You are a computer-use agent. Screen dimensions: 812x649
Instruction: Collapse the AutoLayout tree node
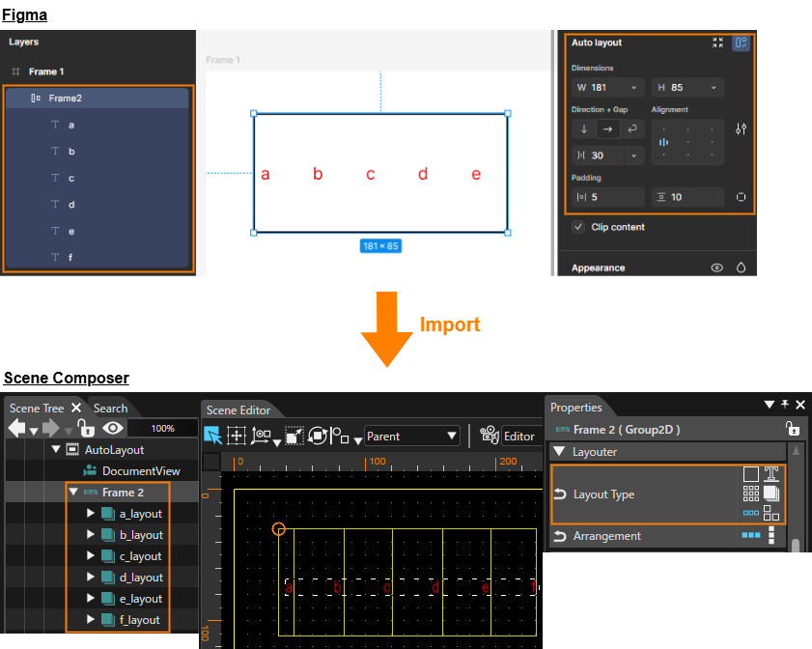tap(56, 449)
